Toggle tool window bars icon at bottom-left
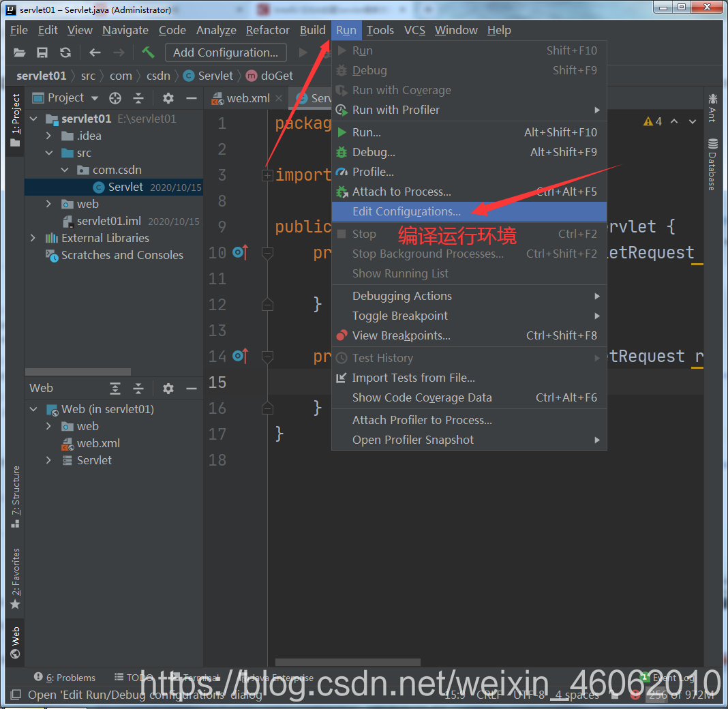 pyautogui.click(x=16, y=695)
